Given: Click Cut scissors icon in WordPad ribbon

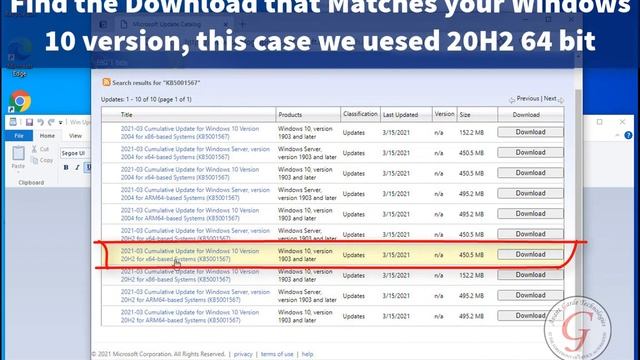Looking at the screenshot, I should [x=35, y=149].
